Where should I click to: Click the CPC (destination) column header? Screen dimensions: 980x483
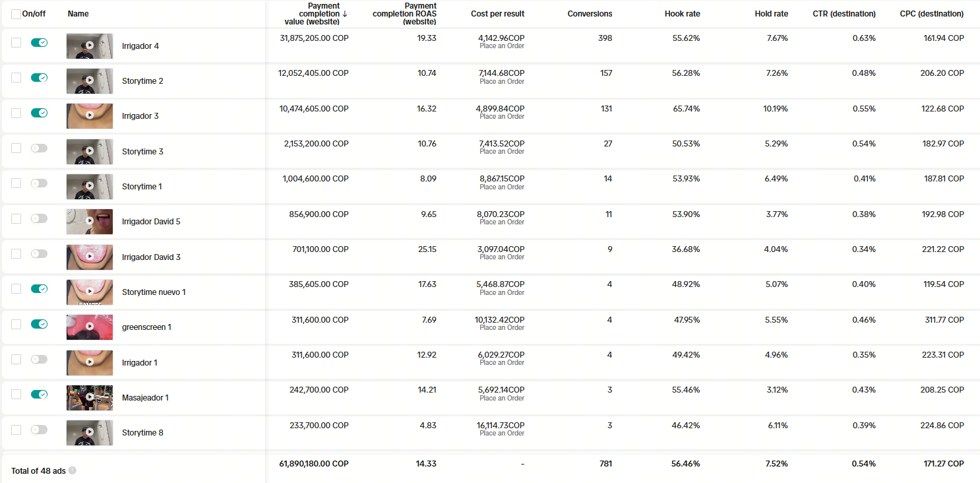point(931,14)
